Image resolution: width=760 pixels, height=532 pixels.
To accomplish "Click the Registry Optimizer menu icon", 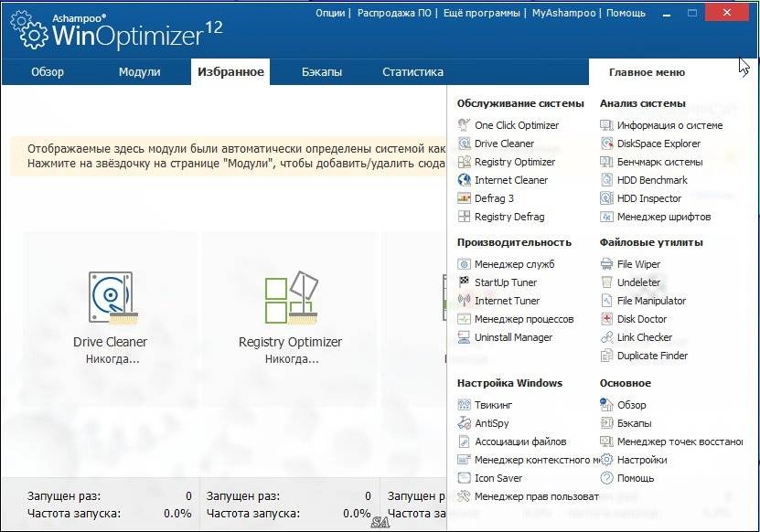I will [x=464, y=162].
